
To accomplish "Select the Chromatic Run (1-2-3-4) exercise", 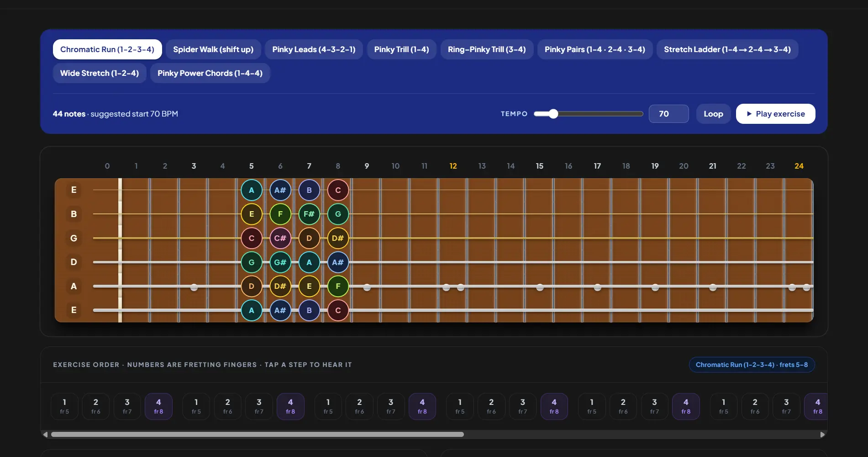I will click(107, 49).
